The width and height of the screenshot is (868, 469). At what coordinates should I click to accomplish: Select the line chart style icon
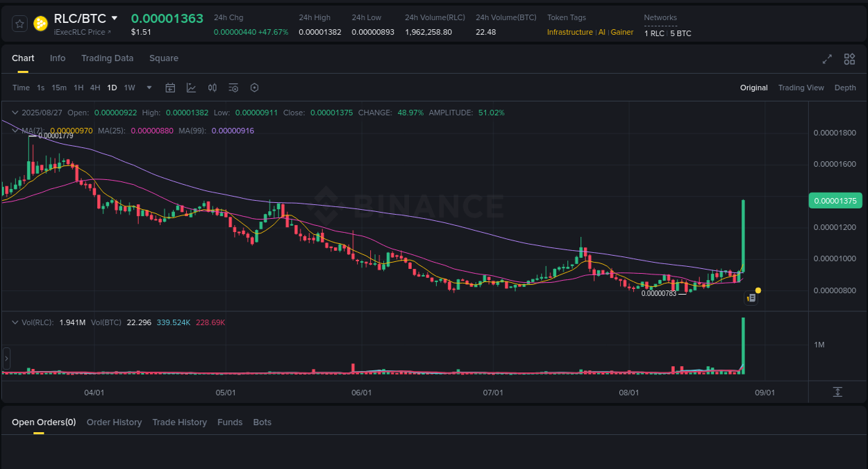click(x=191, y=88)
